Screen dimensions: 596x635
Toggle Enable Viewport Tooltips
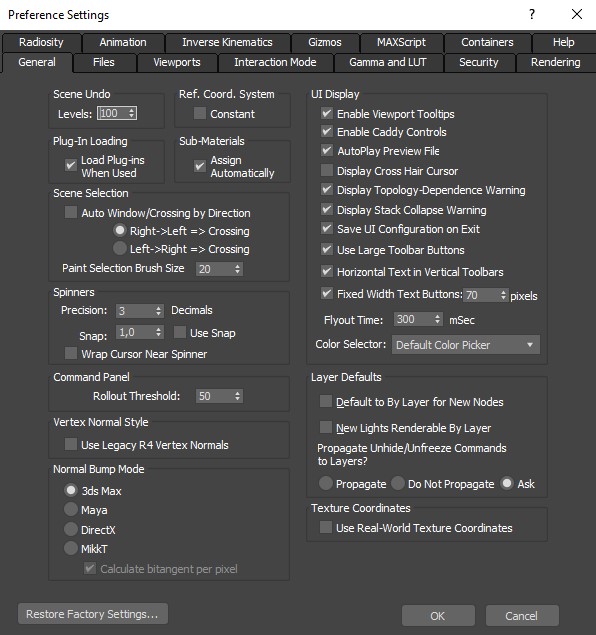pyautogui.click(x=327, y=113)
